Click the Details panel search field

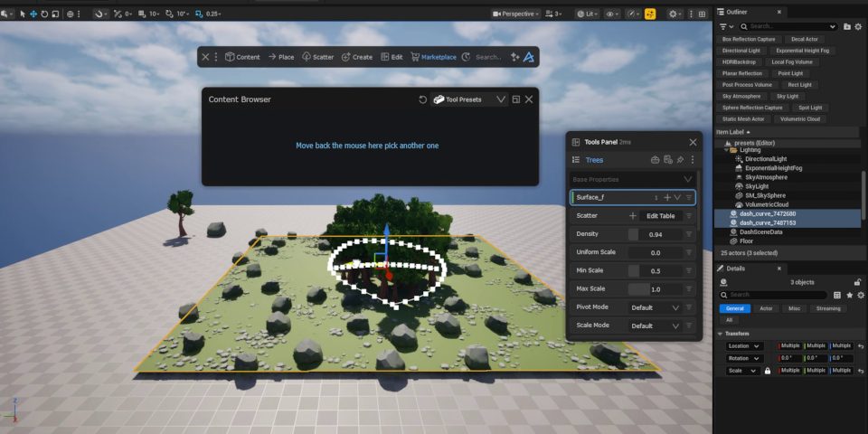pos(778,295)
